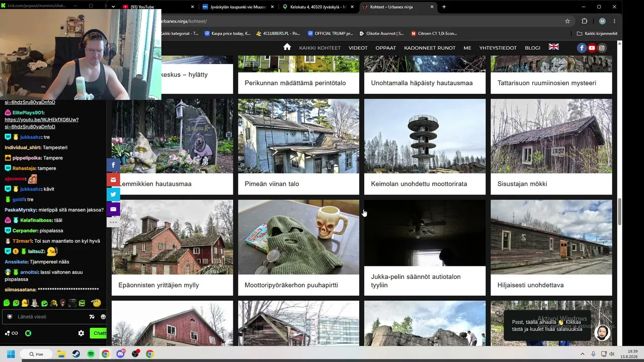Viewport: 644px width, 362px height.
Task: Open Lemmikkien hautausmaa gravestone thumbnail
Action: click(x=172, y=136)
